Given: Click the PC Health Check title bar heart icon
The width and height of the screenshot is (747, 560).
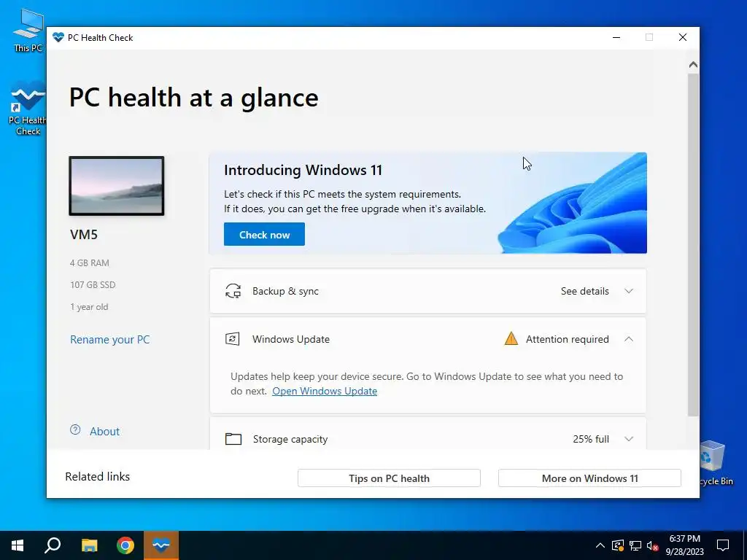Looking at the screenshot, I should pyautogui.click(x=58, y=38).
